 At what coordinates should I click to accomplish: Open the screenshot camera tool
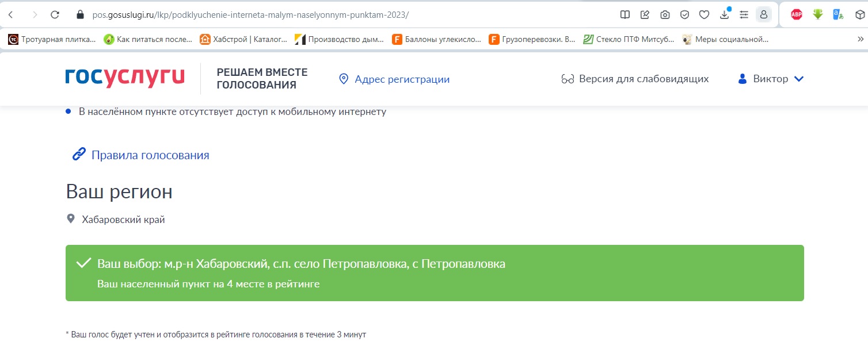coord(665,14)
